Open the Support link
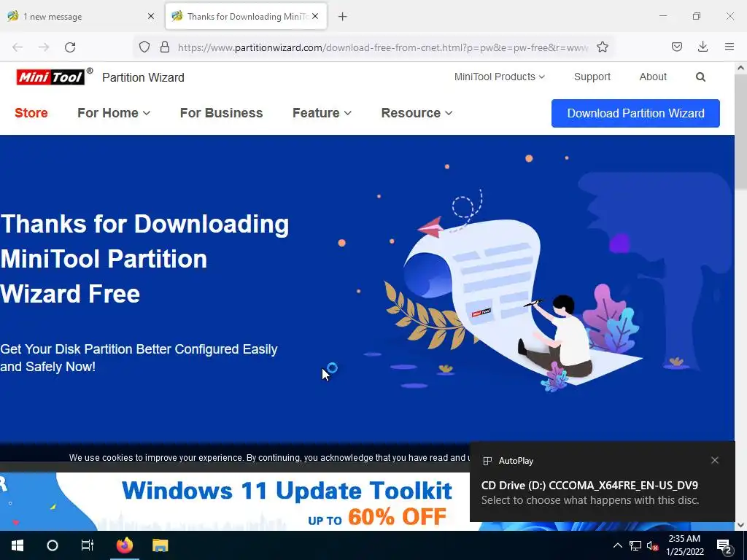Viewport: 747px width, 560px height. [x=592, y=77]
